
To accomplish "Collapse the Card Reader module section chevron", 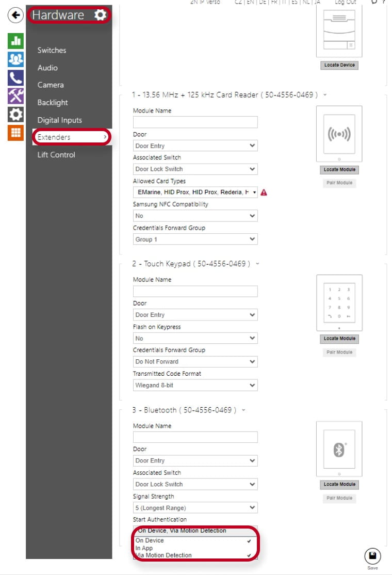I will [x=324, y=94].
